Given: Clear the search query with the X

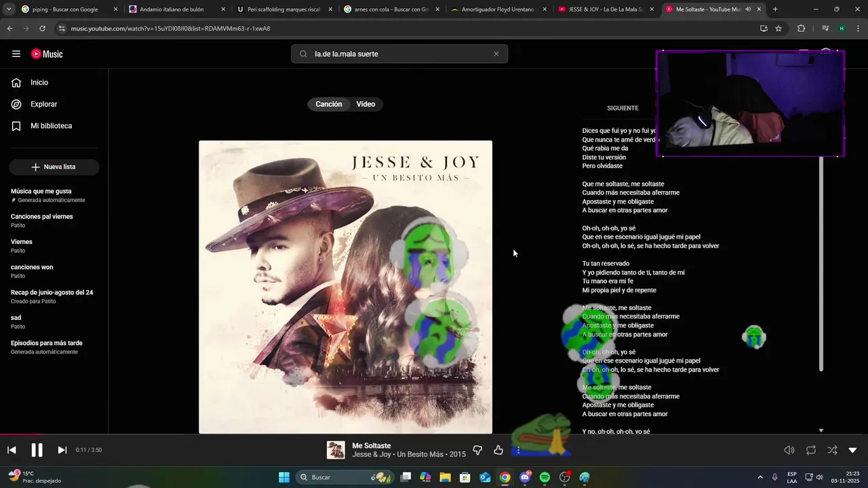Looking at the screenshot, I should [496, 54].
